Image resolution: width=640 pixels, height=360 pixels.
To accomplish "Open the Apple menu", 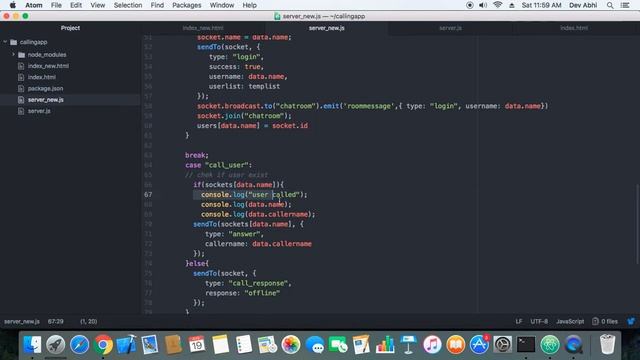I will [x=12, y=5].
